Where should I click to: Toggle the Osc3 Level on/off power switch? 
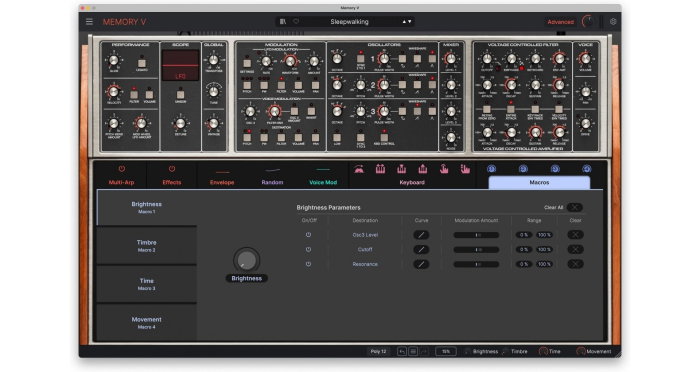click(x=308, y=235)
